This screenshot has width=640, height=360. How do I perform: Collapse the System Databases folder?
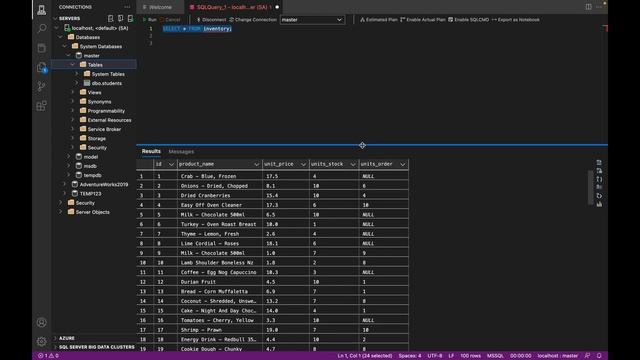pyautogui.click(x=65, y=47)
